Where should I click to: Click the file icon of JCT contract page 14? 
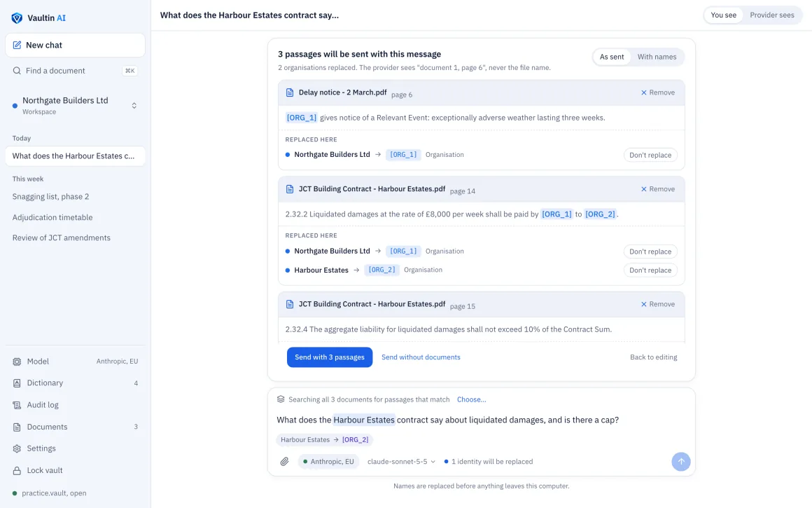click(x=290, y=189)
